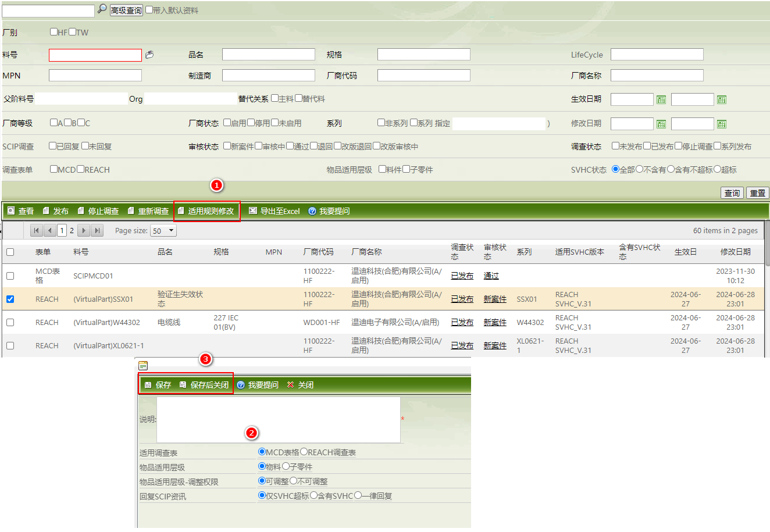The image size is (770, 532).
Task: Check the 已回复 SCIP调查 checkbox
Action: (52, 146)
